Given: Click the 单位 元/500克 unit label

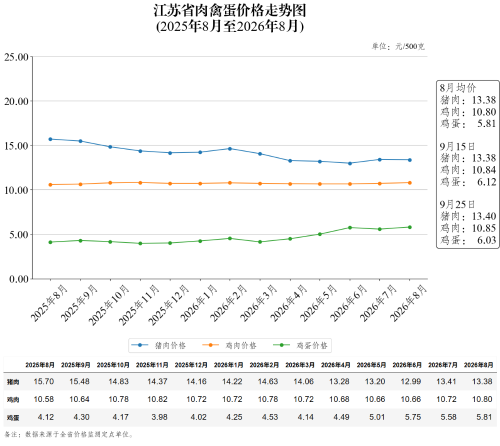Looking at the screenshot, I should click(x=398, y=46).
